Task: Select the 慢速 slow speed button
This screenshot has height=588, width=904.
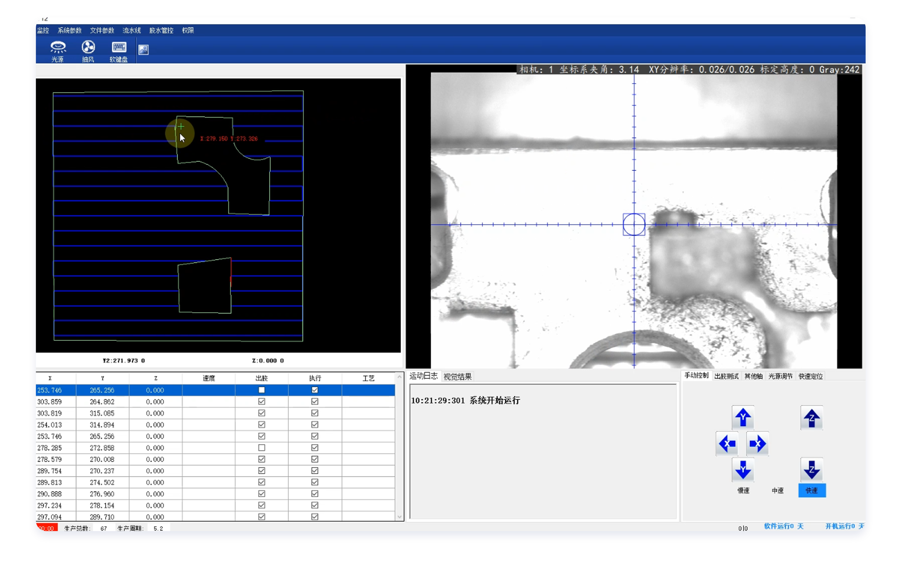Action: [743, 490]
